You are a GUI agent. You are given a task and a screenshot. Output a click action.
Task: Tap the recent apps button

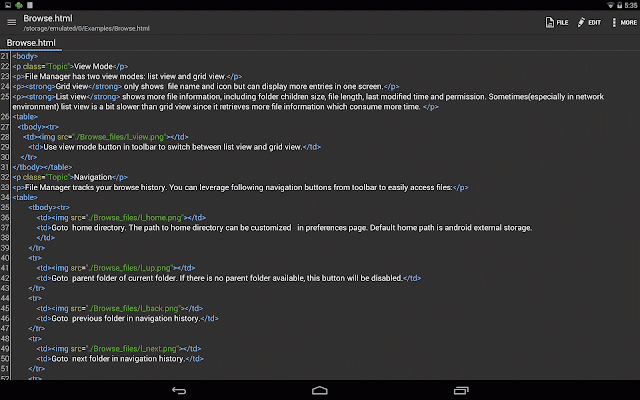click(461, 391)
